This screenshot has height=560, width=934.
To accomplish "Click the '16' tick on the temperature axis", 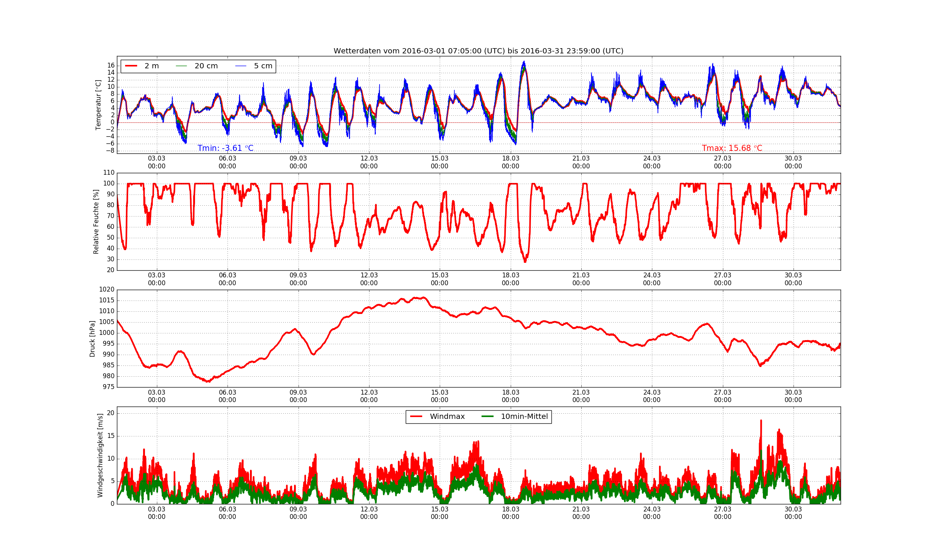I will 111,66.
